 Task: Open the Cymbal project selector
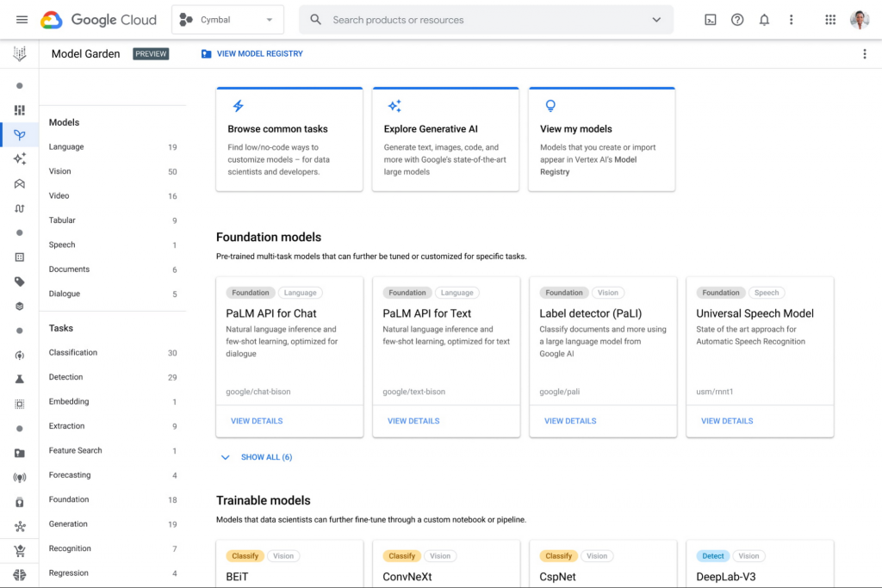[227, 19]
